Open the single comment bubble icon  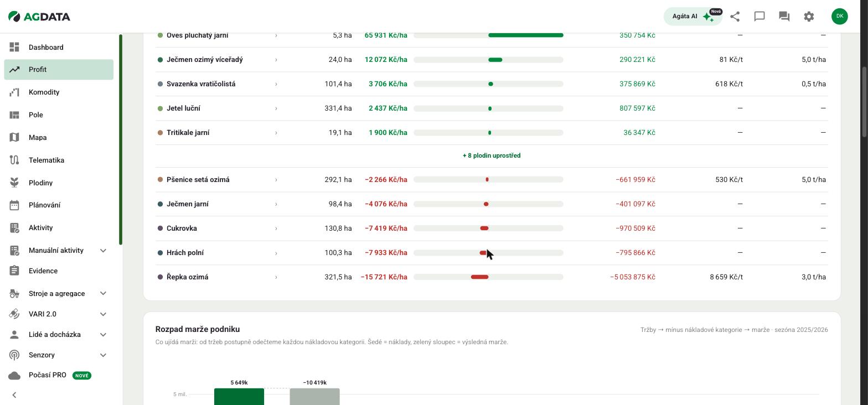tap(759, 17)
